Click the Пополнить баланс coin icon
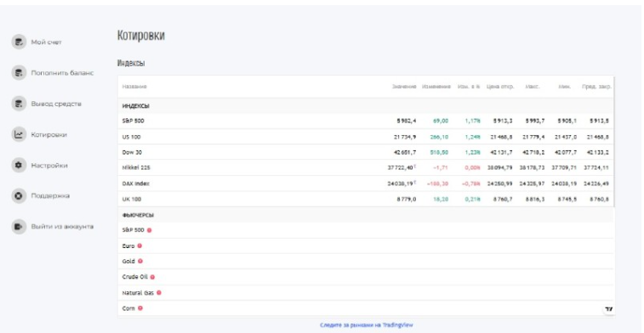 19,73
